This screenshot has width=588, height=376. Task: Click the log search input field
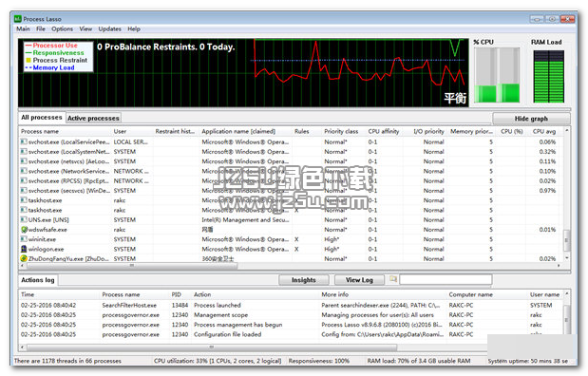click(446, 280)
